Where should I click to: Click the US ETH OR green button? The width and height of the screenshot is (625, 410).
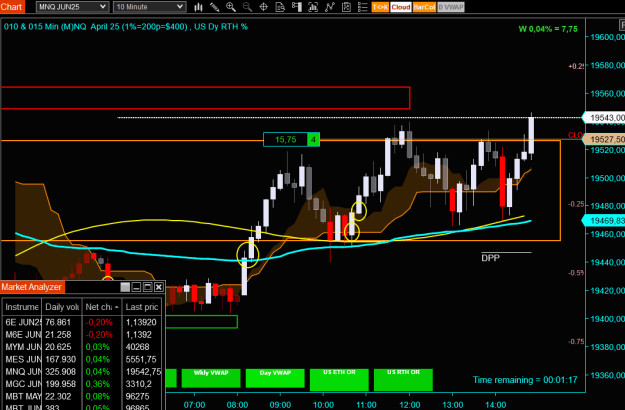tap(339, 379)
